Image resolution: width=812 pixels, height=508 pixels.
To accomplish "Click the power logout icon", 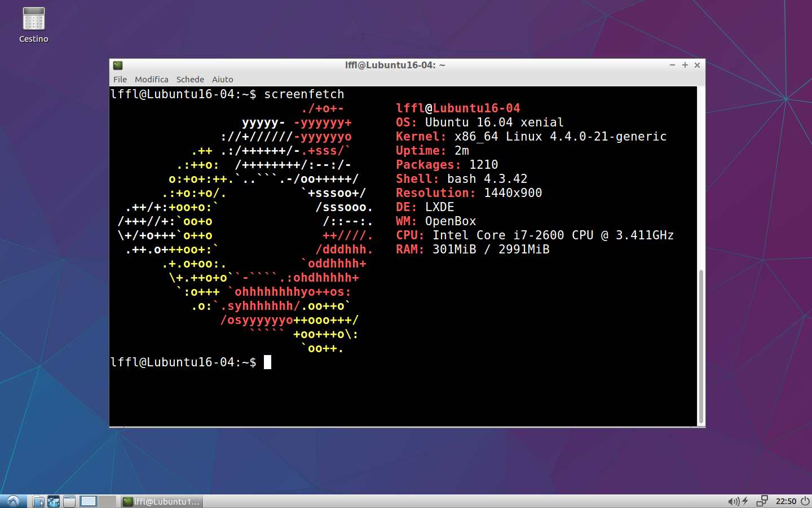I will (x=805, y=501).
